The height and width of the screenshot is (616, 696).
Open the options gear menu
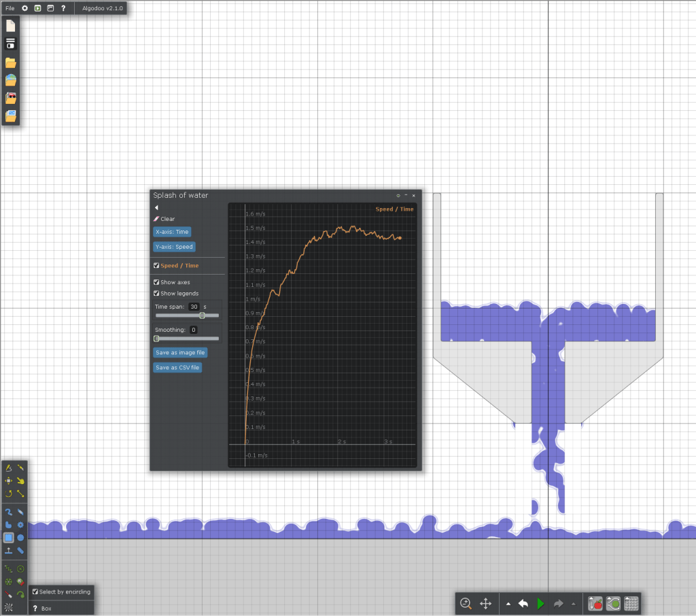pyautogui.click(x=24, y=8)
